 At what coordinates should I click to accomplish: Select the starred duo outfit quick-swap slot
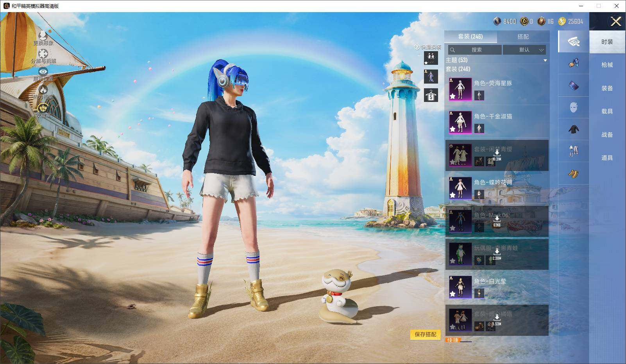pyautogui.click(x=431, y=58)
